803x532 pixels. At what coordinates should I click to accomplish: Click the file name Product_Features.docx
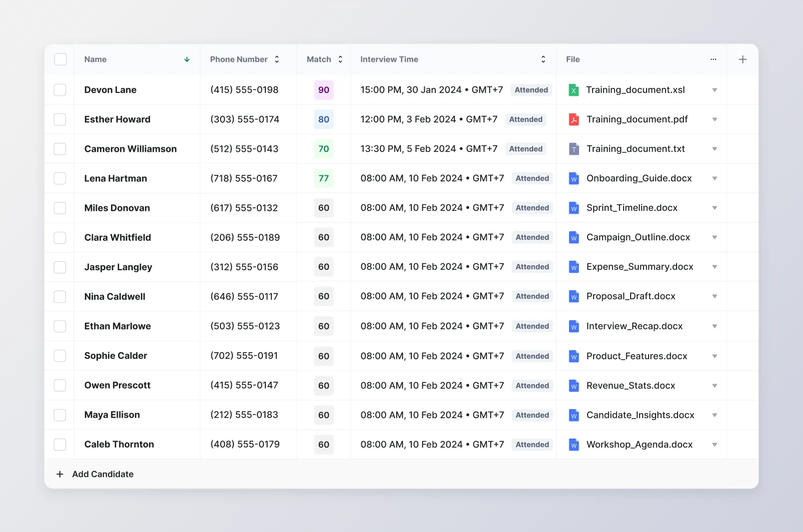pyautogui.click(x=637, y=356)
